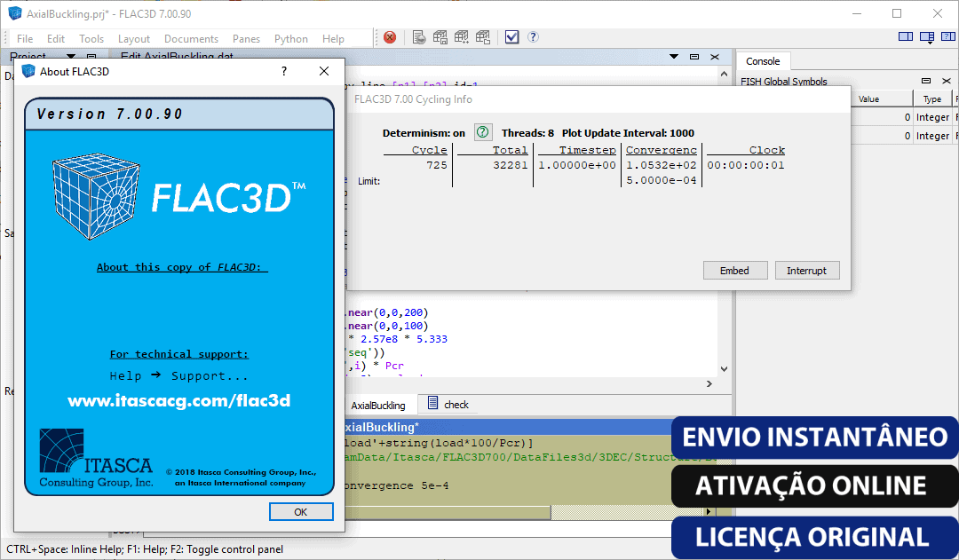The image size is (959, 560).
Task: Switch to the check tab
Action: (x=448, y=404)
